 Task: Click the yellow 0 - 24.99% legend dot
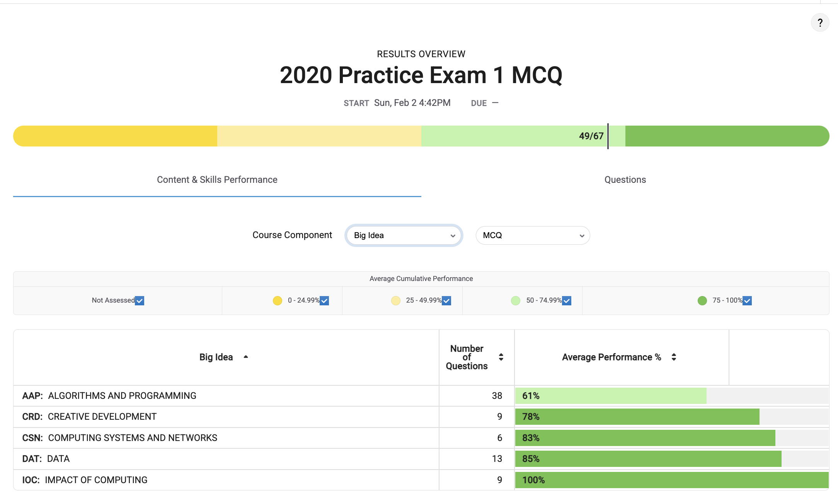tap(278, 300)
